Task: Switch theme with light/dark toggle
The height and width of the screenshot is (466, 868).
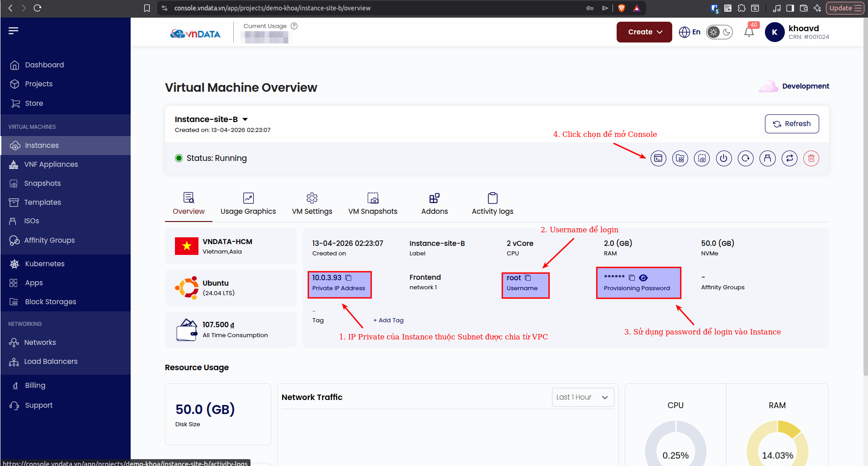Action: click(x=720, y=32)
